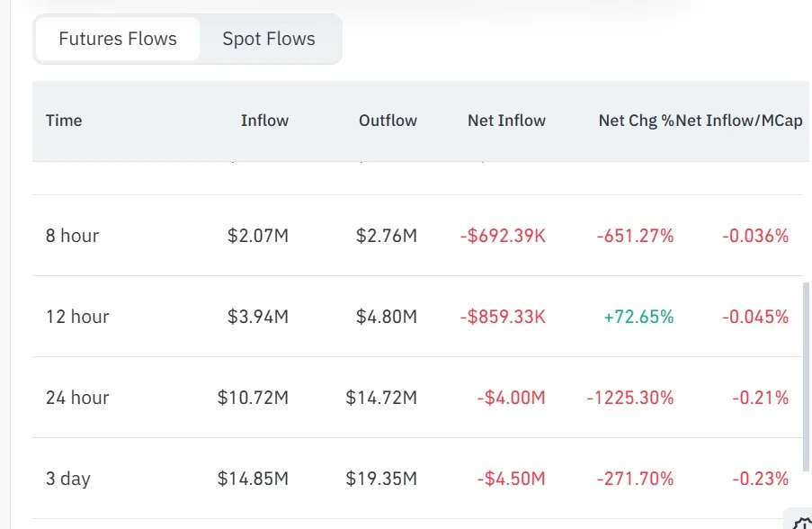Click the -$859.33K net inflow value
The width and height of the screenshot is (812, 529).
click(503, 317)
